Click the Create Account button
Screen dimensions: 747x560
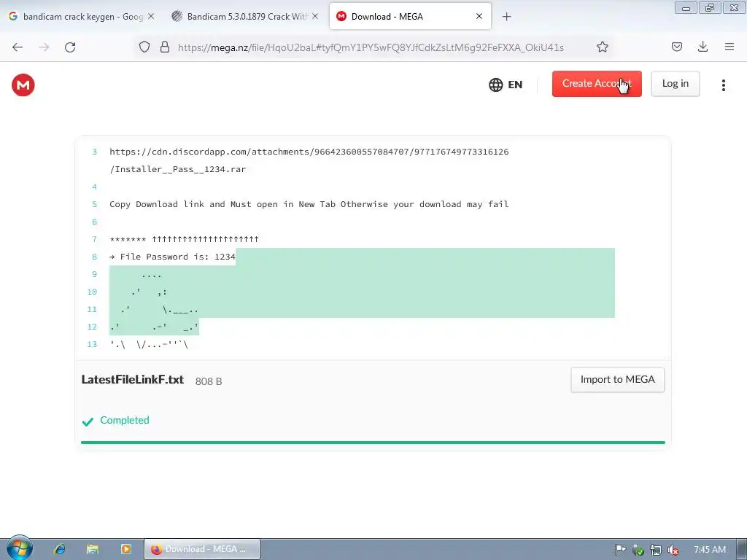pos(597,84)
